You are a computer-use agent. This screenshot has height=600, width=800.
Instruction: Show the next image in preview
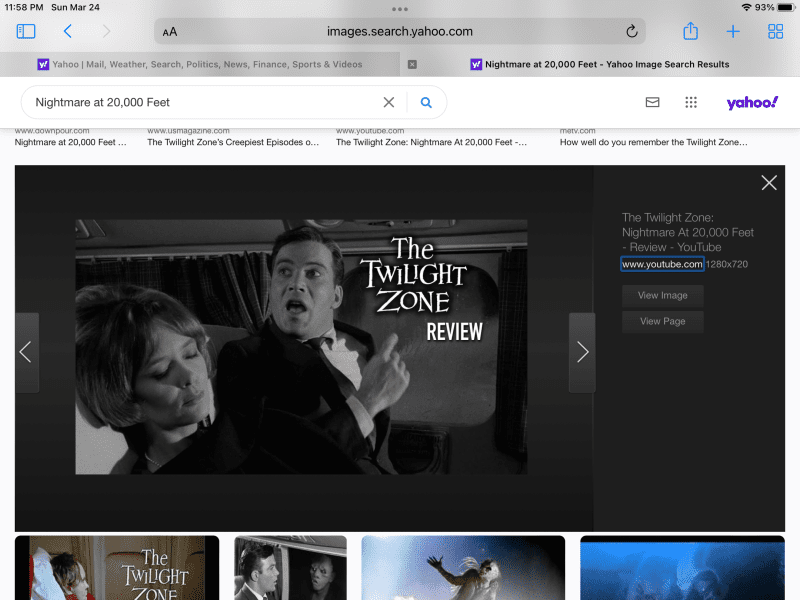tap(582, 352)
